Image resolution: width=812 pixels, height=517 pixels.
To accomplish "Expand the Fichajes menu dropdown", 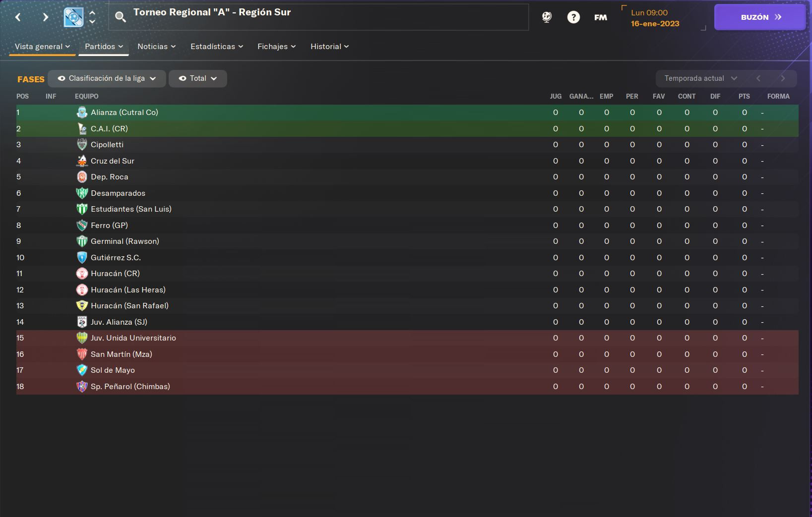I will point(276,47).
